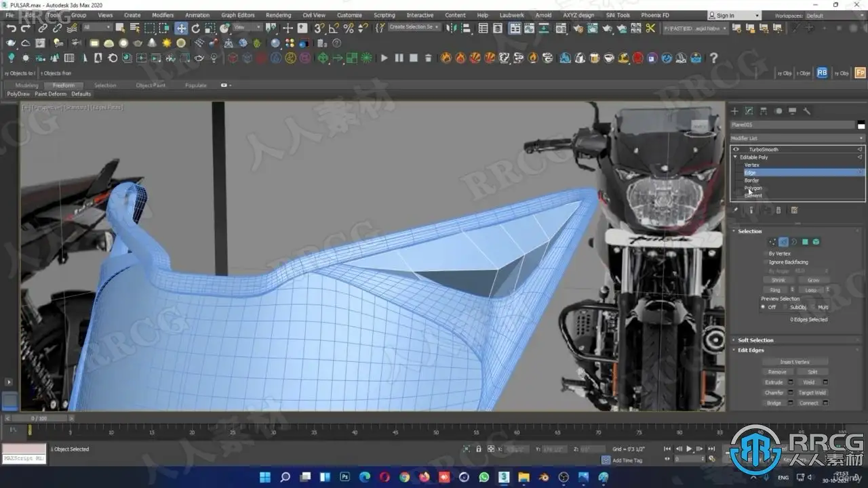Select Polygon sub-object icon in Selection rollout
This screenshot has width=868, height=488.
tap(805, 242)
